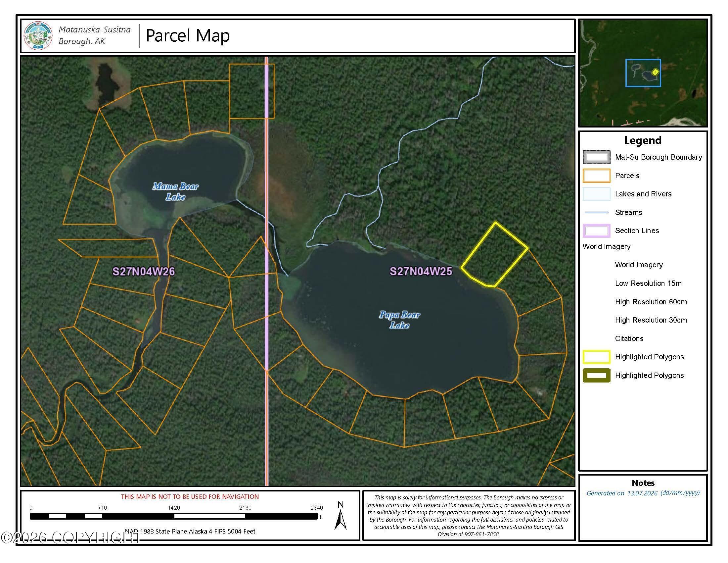The width and height of the screenshot is (728, 563).
Task: Click the olive Highlighted Polygons legend swatch
Action: (596, 376)
